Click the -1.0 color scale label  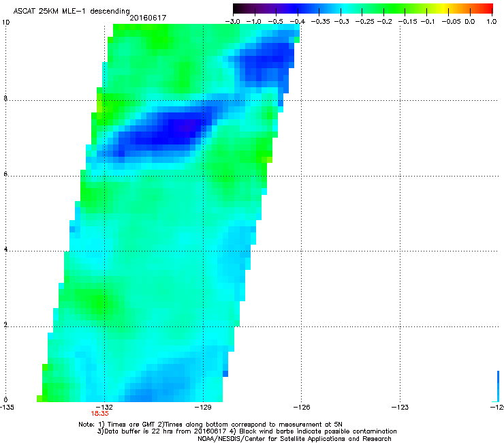tap(254, 22)
